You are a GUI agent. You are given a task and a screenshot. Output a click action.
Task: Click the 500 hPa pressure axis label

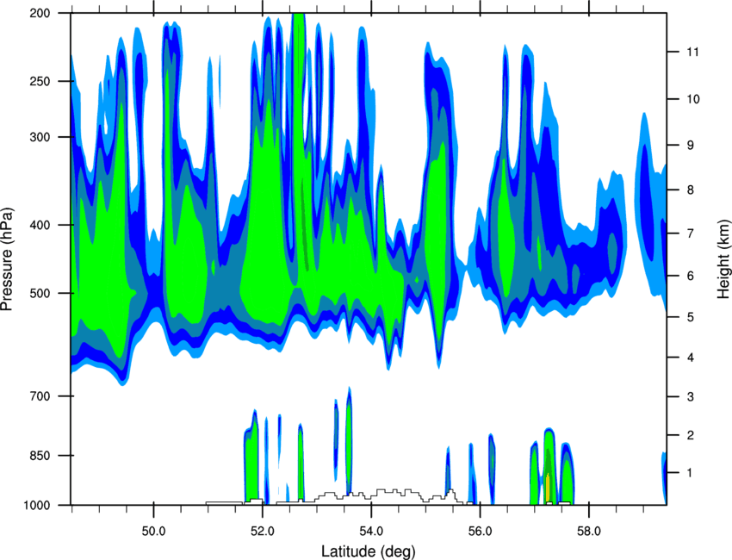pos(40,293)
